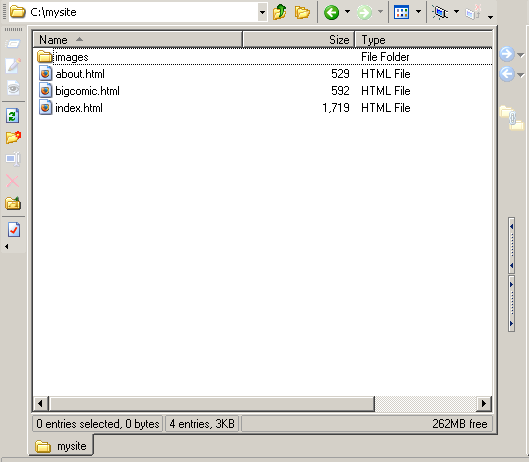This screenshot has width=529, height=462.
Task: Select the mysite tab
Action: pyautogui.click(x=61, y=446)
